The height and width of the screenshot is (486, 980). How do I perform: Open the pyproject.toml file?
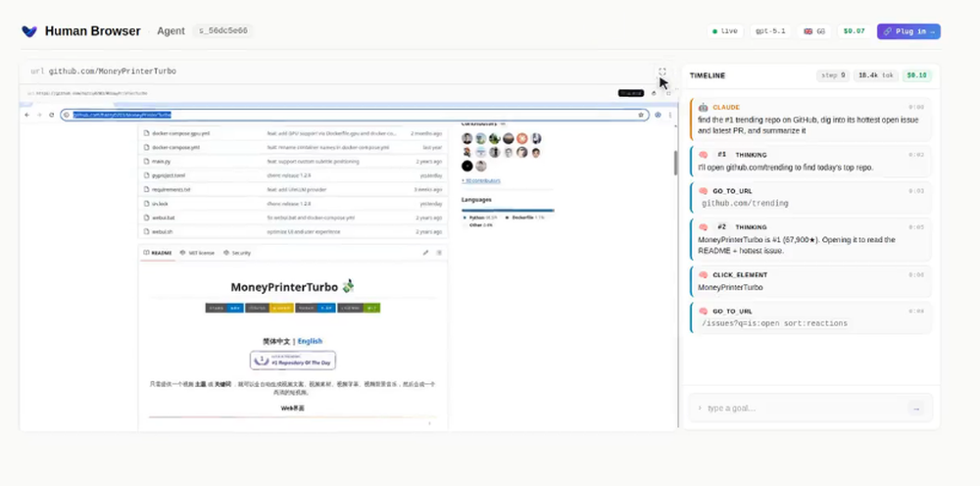click(x=169, y=175)
